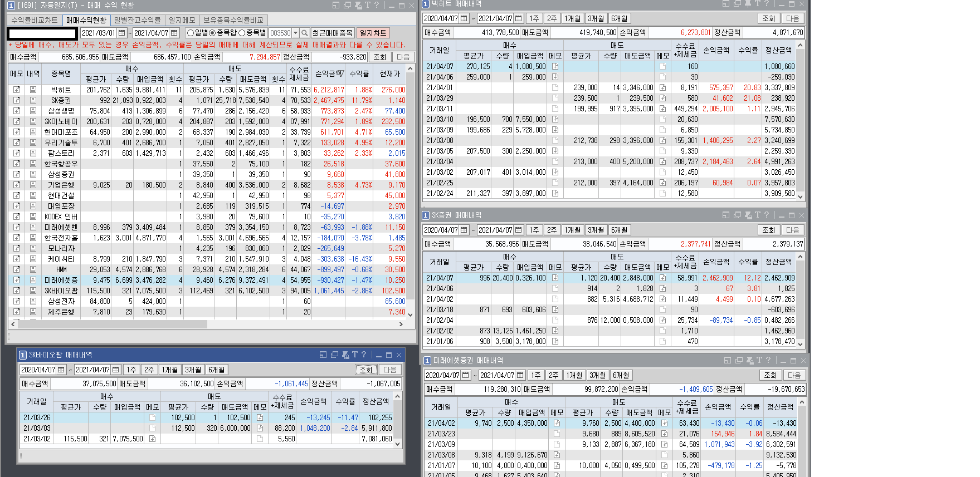Open end date calendar in 빅히트 매매내역

pos(519,18)
